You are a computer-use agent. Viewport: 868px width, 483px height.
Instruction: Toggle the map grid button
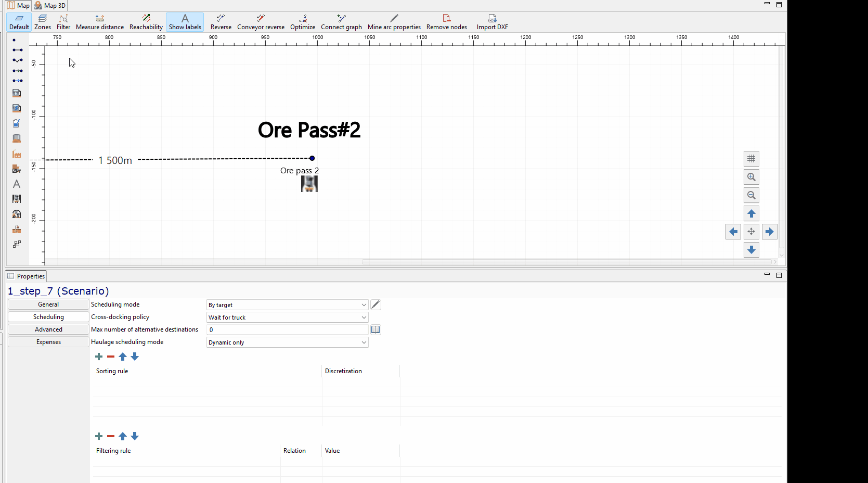[751, 159]
